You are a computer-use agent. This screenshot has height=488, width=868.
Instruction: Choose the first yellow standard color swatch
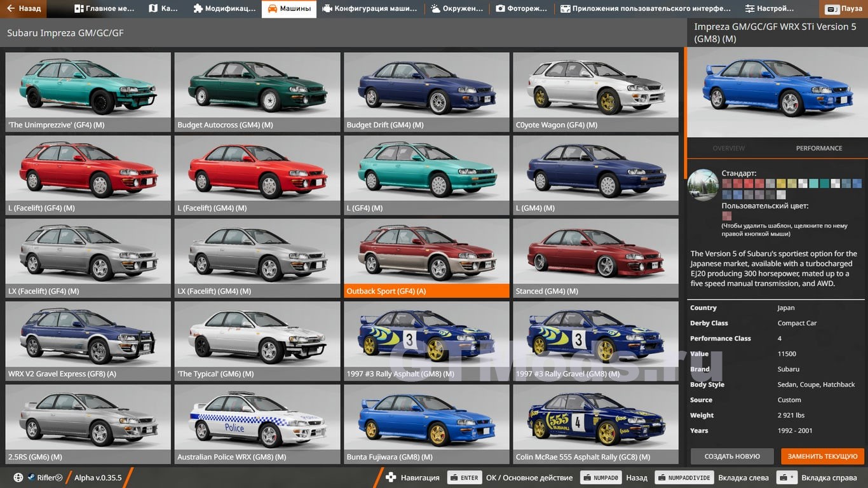point(781,184)
